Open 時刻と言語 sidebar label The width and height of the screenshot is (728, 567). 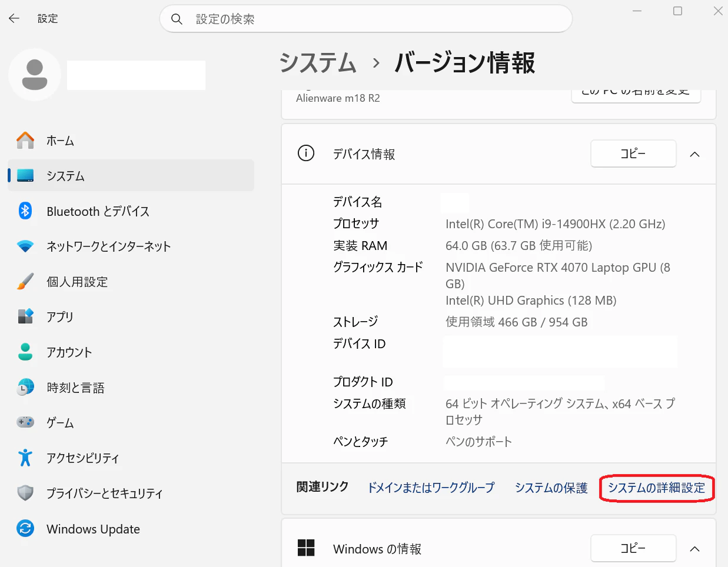[75, 387]
